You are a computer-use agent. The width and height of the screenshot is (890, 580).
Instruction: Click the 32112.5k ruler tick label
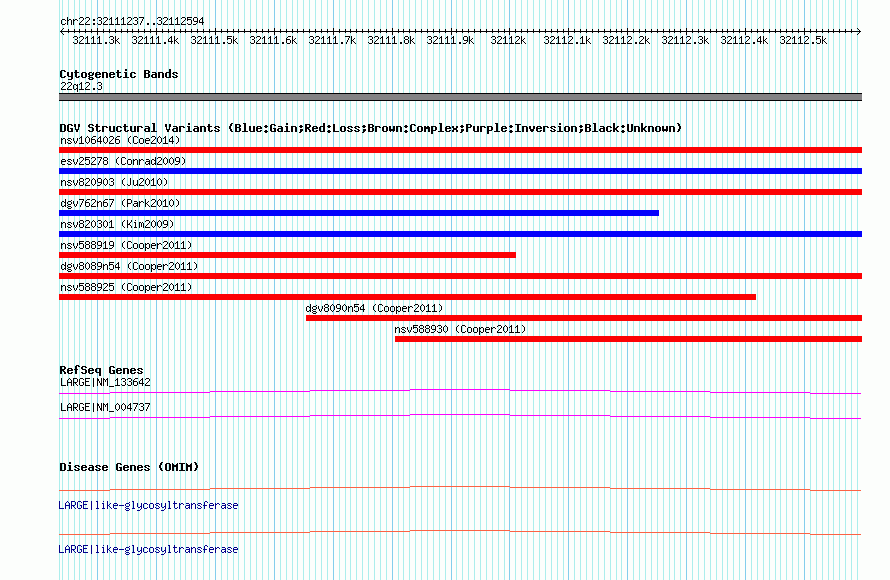pos(804,40)
